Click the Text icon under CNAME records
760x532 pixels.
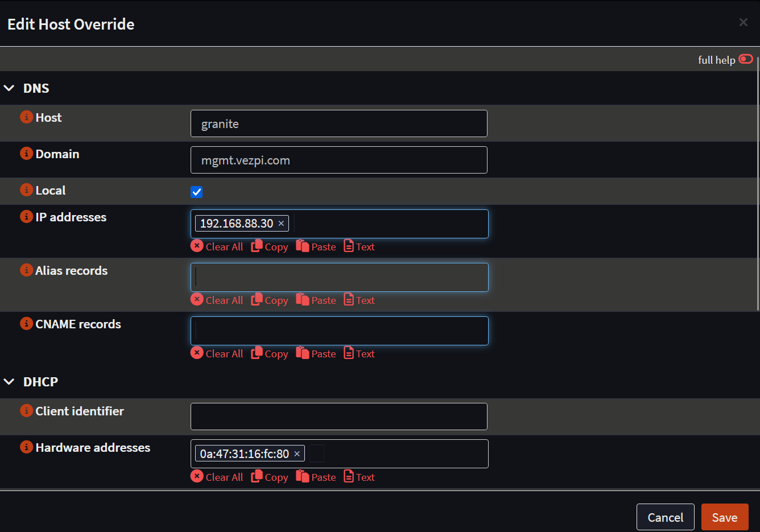tap(349, 353)
